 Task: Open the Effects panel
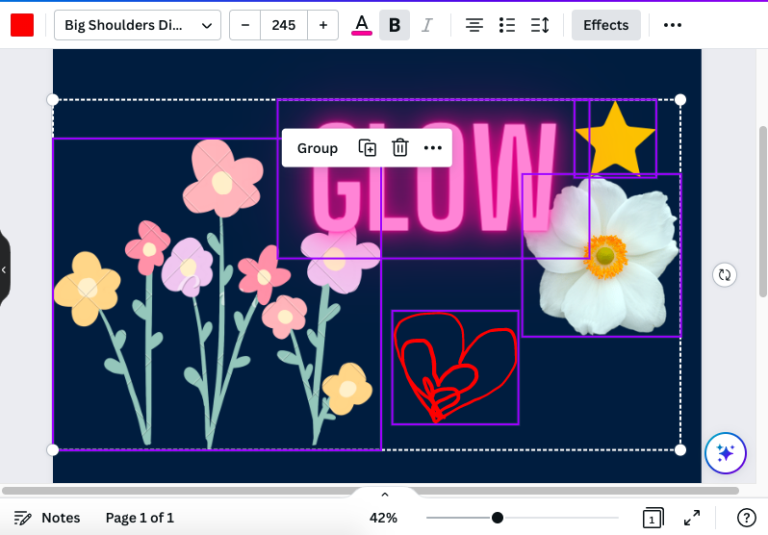(606, 25)
